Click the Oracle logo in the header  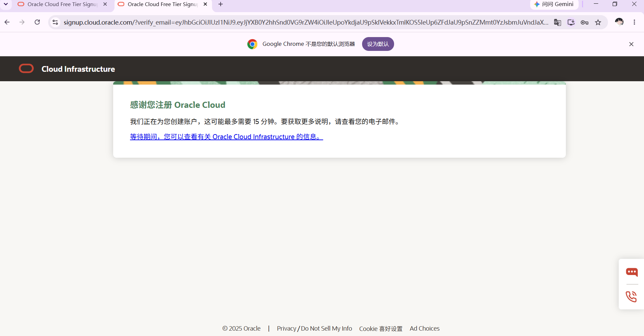[26, 69]
